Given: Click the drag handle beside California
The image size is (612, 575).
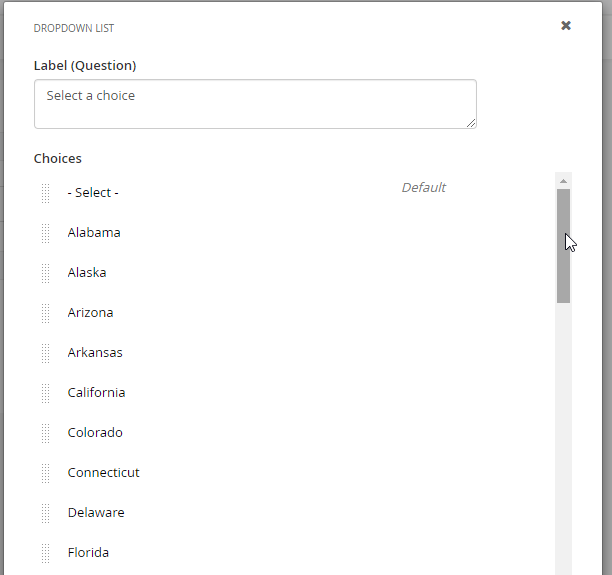Looking at the screenshot, I should [46, 393].
